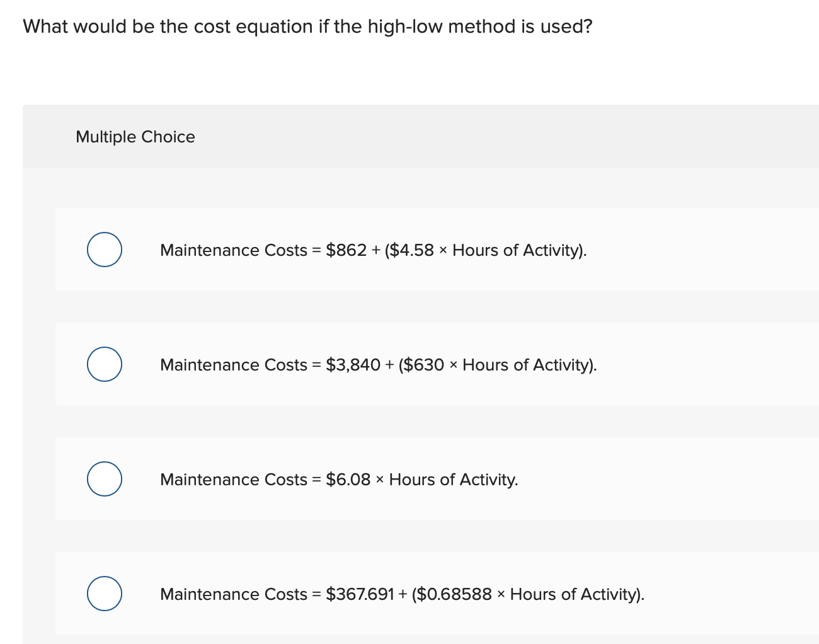
Task: Click "Hours of Activity" in the third answer
Action: point(452,480)
